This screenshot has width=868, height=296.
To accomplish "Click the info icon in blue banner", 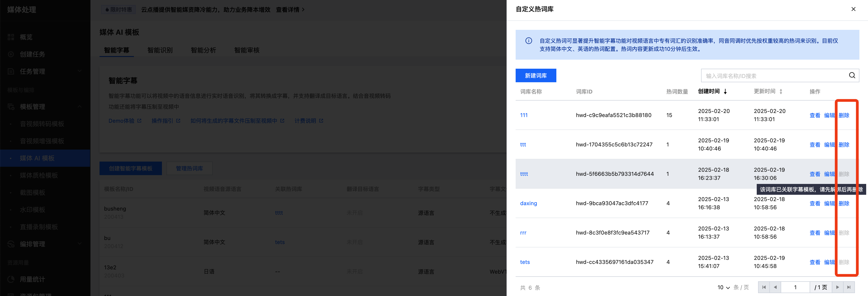I will (x=528, y=41).
